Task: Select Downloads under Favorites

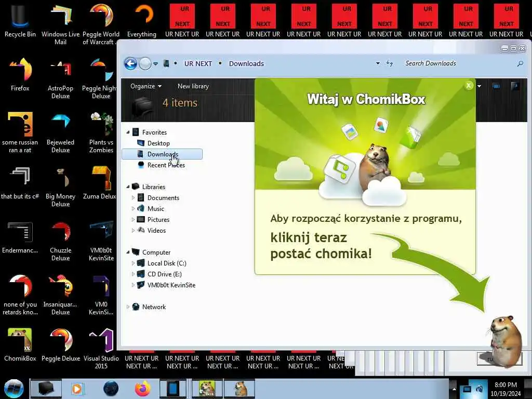Action: click(162, 154)
